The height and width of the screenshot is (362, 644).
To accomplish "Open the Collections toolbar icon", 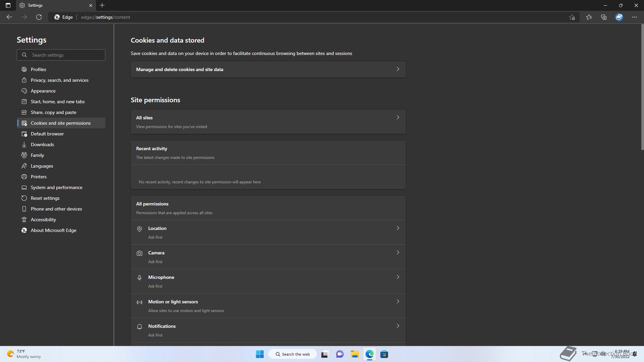I will 604,17.
